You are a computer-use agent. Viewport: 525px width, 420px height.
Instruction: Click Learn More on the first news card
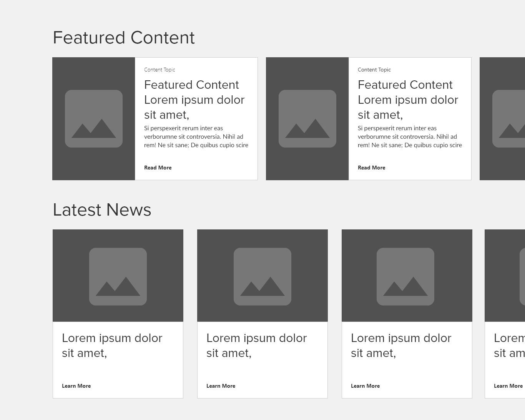(76, 386)
